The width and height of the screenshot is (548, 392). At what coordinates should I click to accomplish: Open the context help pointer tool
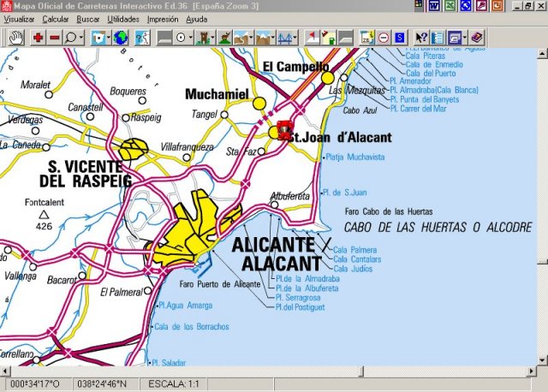click(421, 38)
